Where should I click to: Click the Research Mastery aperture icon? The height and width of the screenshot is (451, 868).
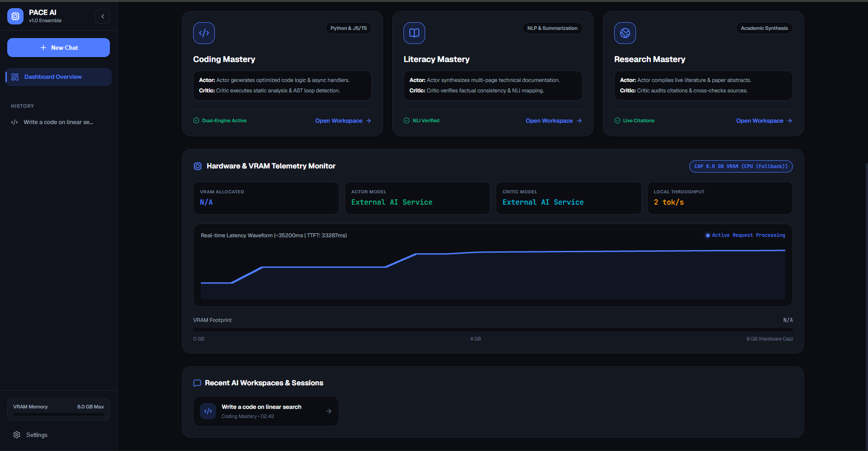click(x=625, y=33)
